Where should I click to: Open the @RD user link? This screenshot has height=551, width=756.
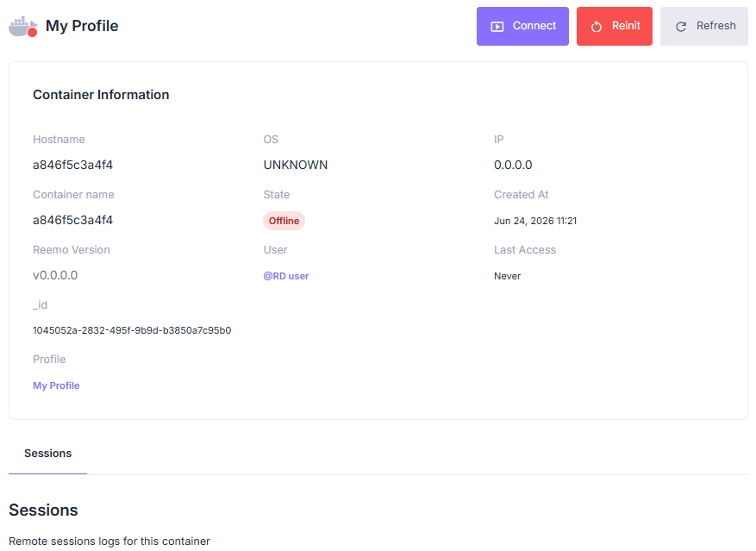pos(286,276)
